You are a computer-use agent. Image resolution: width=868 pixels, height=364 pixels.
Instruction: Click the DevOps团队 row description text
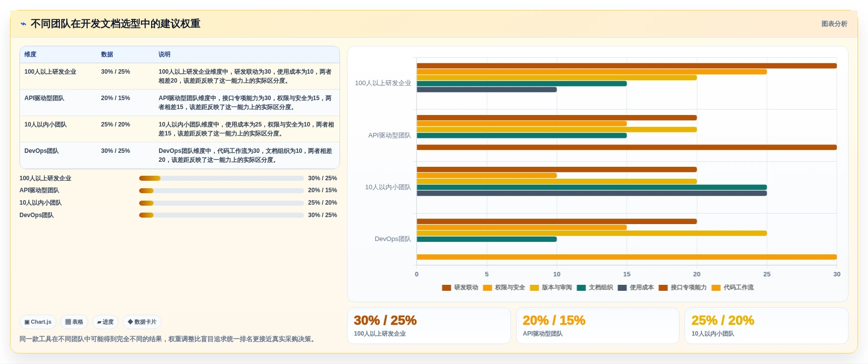tap(245, 155)
